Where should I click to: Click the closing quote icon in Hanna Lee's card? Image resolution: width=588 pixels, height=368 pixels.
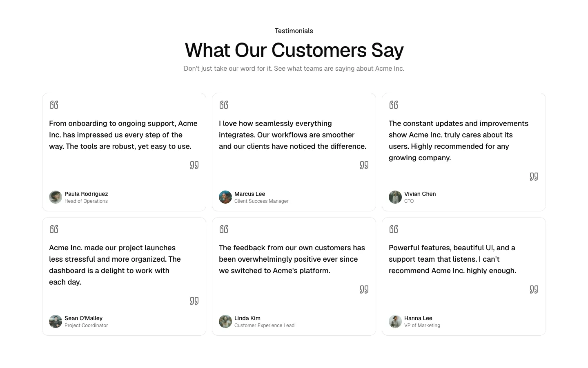click(x=534, y=289)
